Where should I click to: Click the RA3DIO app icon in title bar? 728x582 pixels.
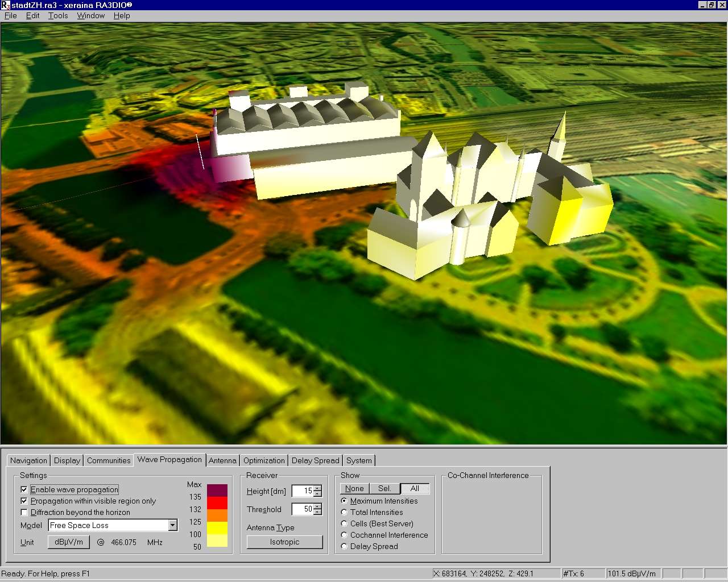5,5
